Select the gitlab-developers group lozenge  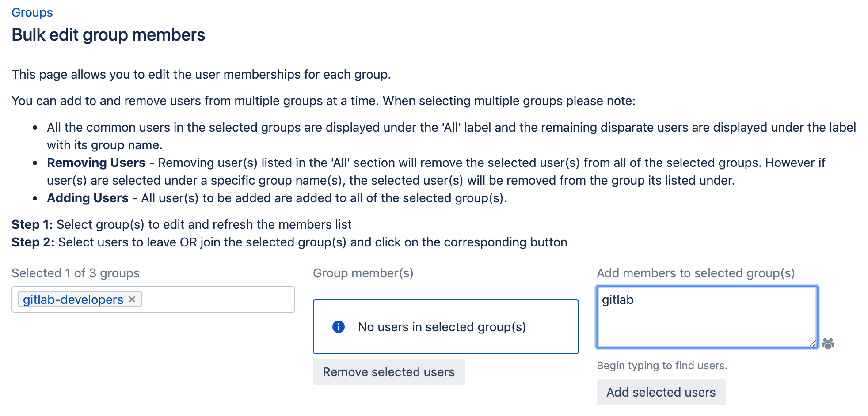click(73, 299)
